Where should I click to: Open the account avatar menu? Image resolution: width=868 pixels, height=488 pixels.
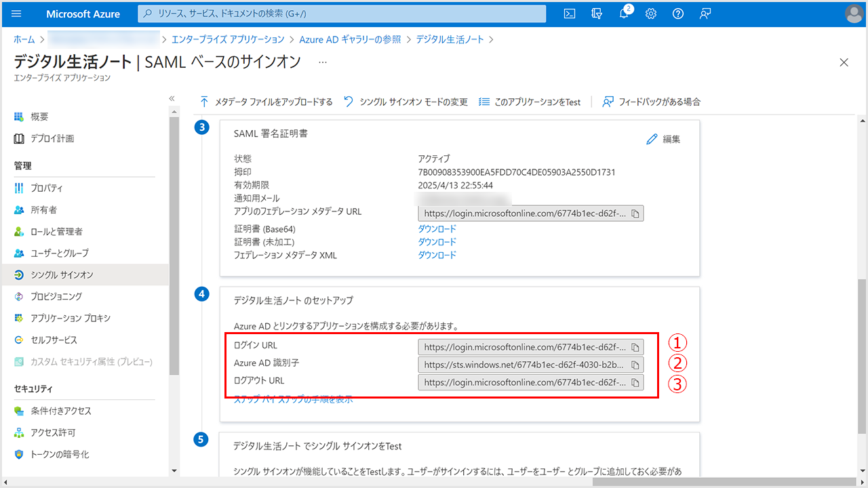point(854,14)
